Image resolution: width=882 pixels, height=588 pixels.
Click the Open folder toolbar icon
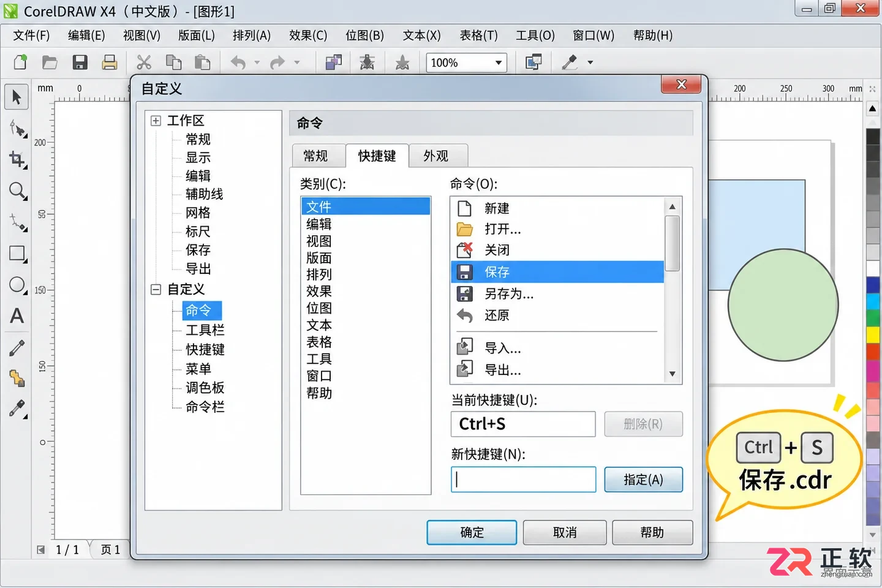(50, 62)
